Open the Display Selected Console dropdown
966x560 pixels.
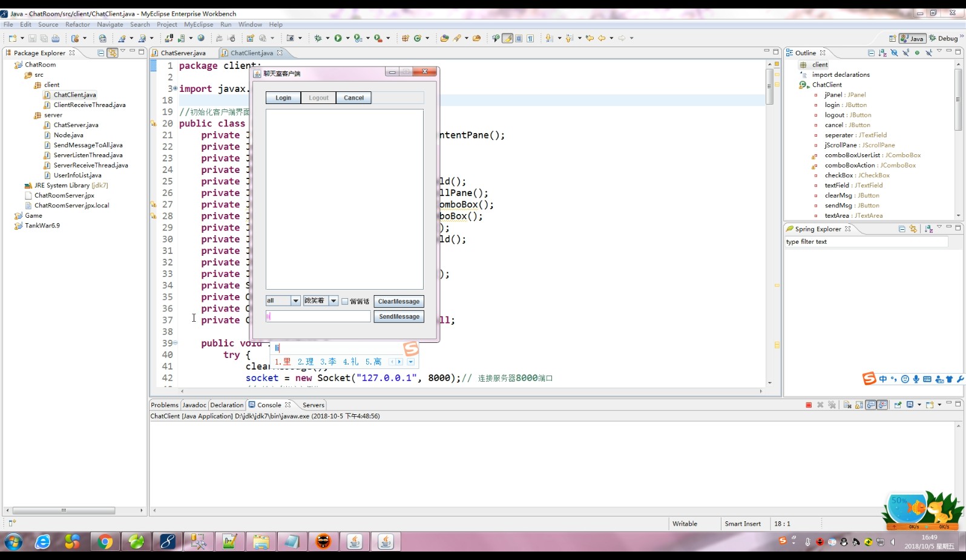919,405
